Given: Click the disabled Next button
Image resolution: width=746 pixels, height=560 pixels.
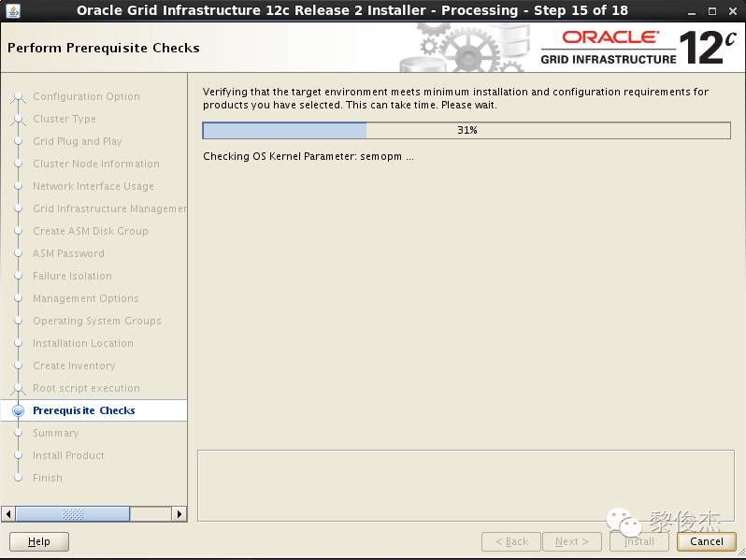Looking at the screenshot, I should [572, 541].
